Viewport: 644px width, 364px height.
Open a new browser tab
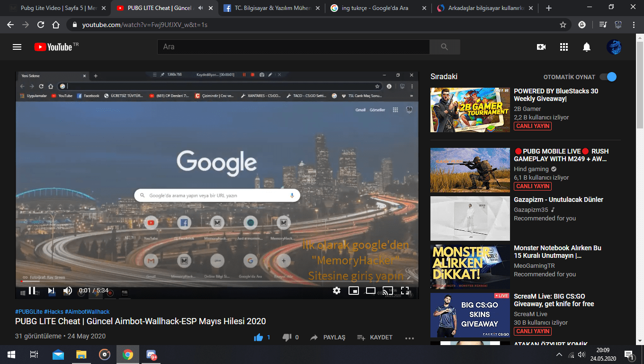[548, 8]
